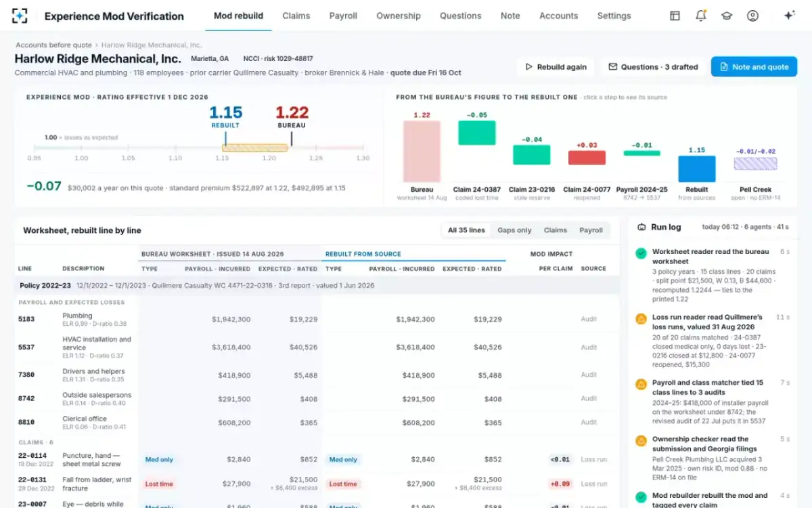The image size is (812, 508).
Task: Click the +0.09 mod impact for claim 22-0131
Action: pos(560,484)
